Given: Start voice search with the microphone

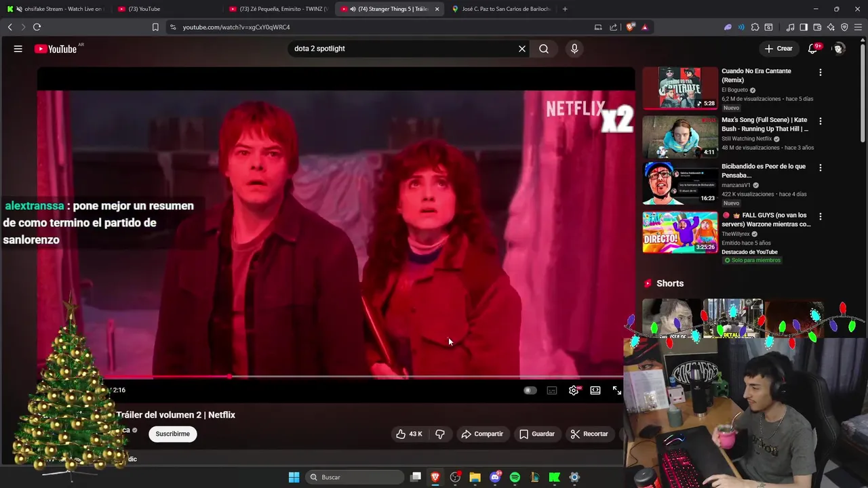Looking at the screenshot, I should click(x=574, y=49).
